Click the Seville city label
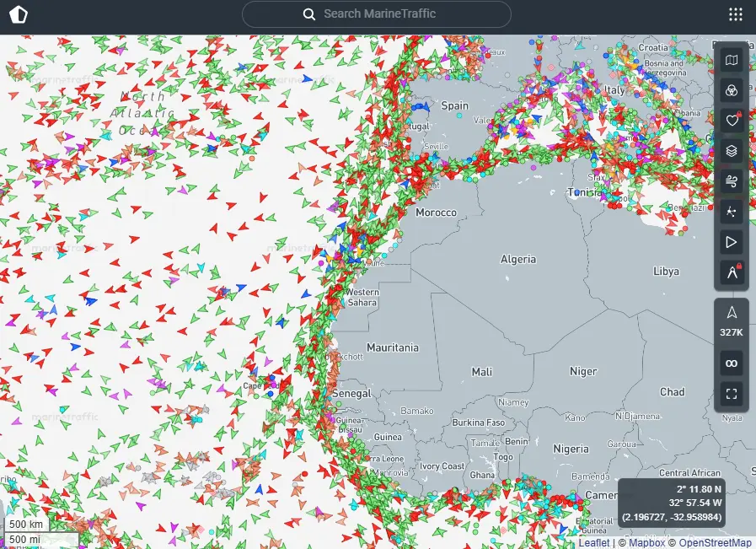This screenshot has height=549, width=756. coord(436,146)
